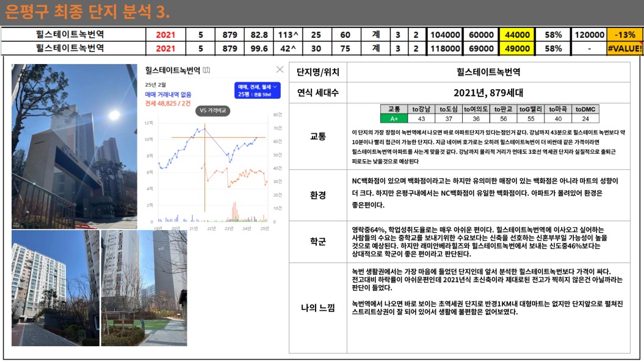Select the 환경 row label
Viewport: 644px width, 362px height.
click(318, 195)
